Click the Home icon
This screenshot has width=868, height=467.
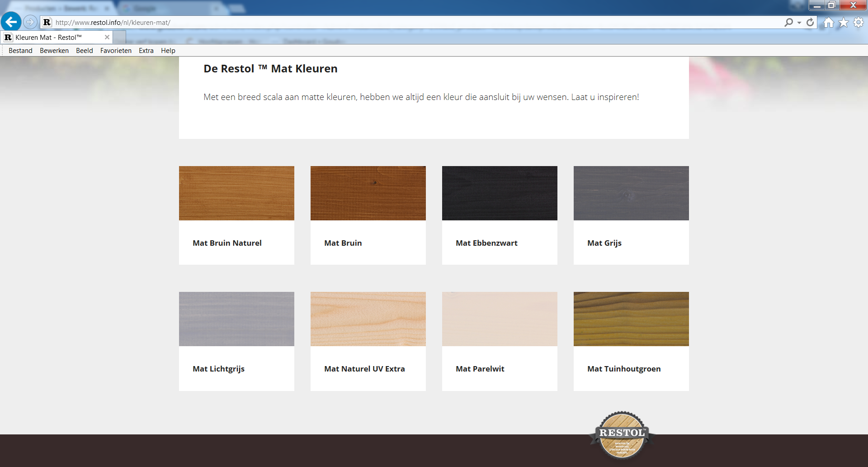click(x=828, y=22)
